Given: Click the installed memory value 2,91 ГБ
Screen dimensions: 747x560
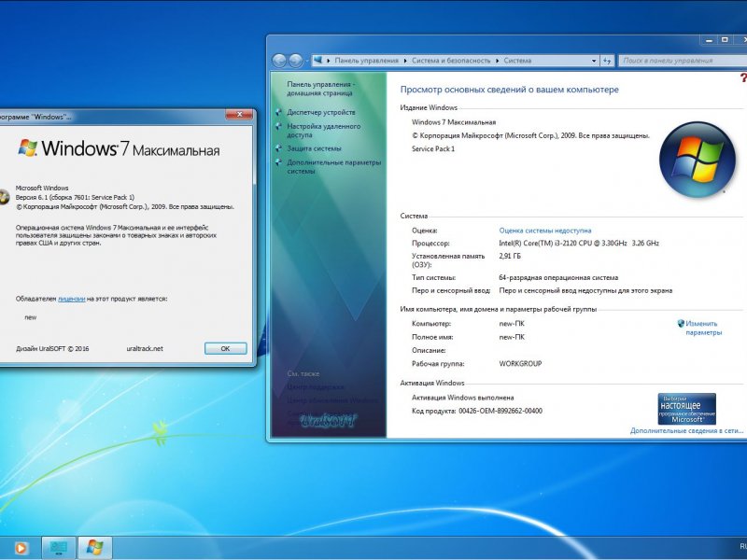Looking at the screenshot, I should (x=510, y=256).
